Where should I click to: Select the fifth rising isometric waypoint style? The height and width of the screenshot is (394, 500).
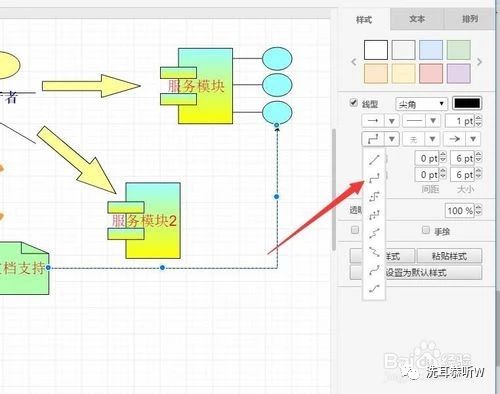pos(374,233)
